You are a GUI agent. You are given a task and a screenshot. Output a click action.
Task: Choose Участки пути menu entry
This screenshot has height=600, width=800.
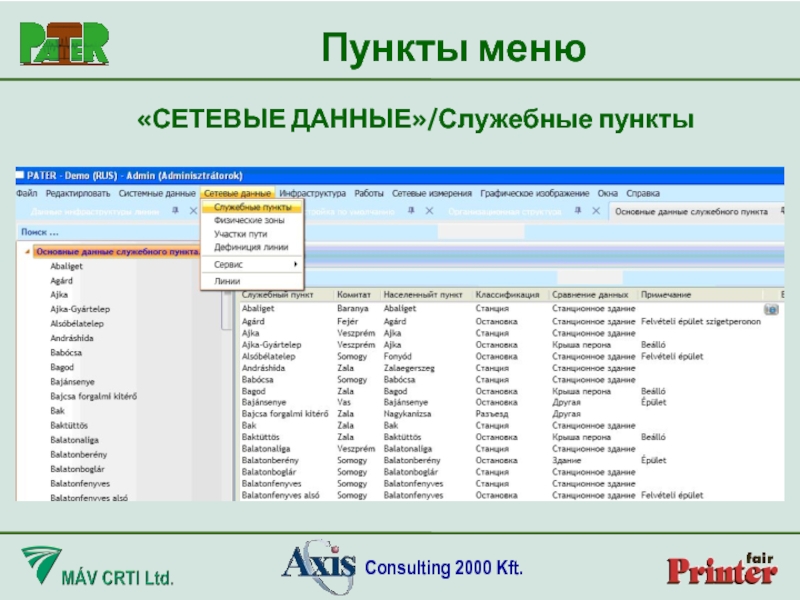click(x=240, y=234)
